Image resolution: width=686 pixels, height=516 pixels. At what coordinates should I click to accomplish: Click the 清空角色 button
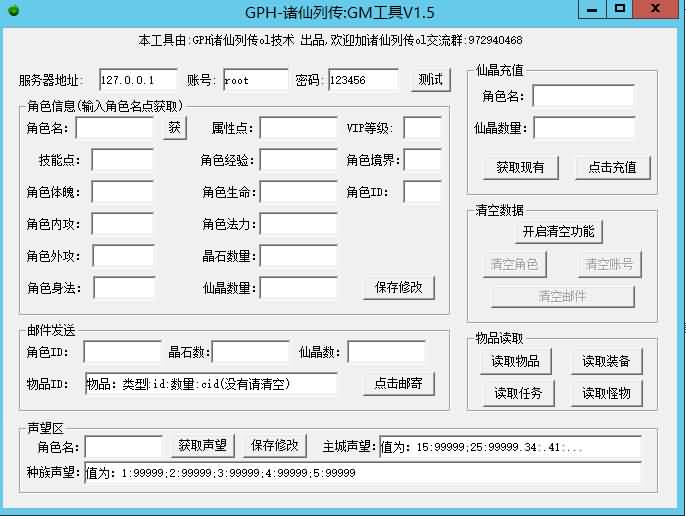514,264
